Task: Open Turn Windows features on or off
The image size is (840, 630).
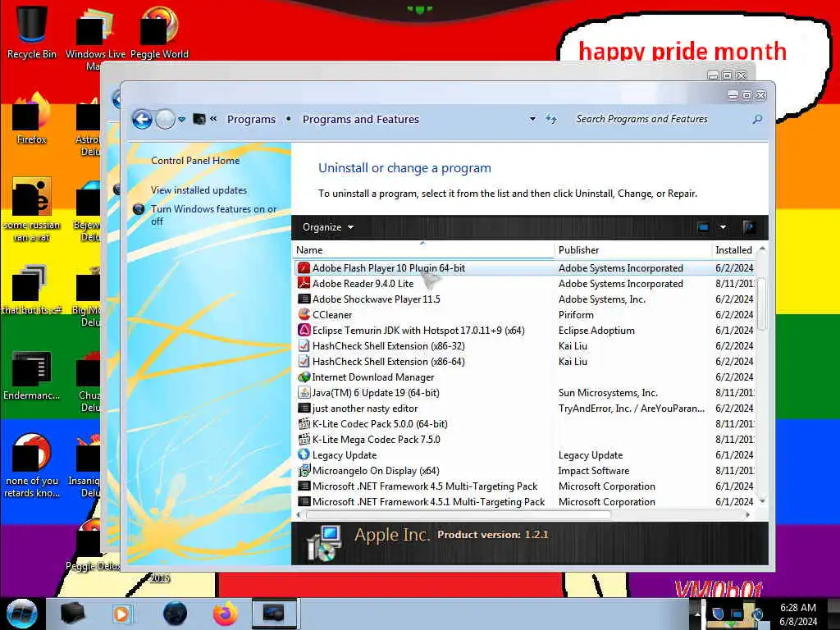Action: tap(213, 215)
